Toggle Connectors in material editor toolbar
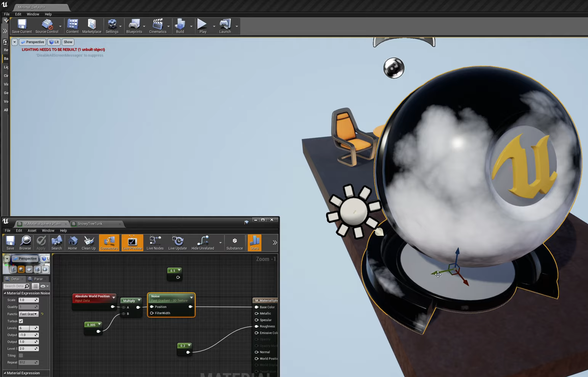 point(109,243)
